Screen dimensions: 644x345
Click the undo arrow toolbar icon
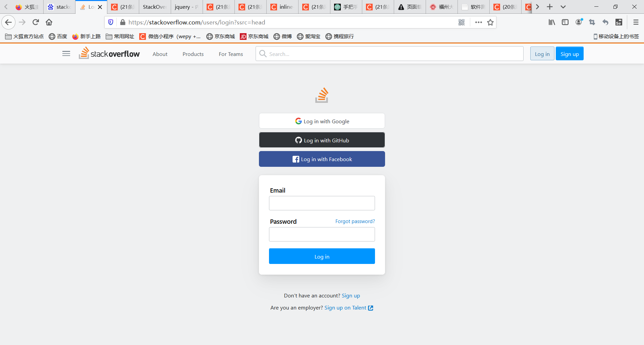[x=605, y=22]
